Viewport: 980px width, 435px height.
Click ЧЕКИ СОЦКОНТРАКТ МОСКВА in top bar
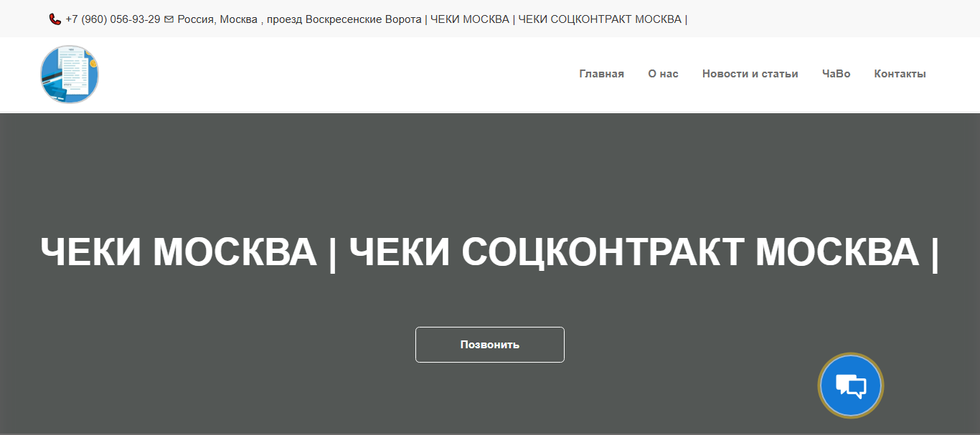[599, 19]
